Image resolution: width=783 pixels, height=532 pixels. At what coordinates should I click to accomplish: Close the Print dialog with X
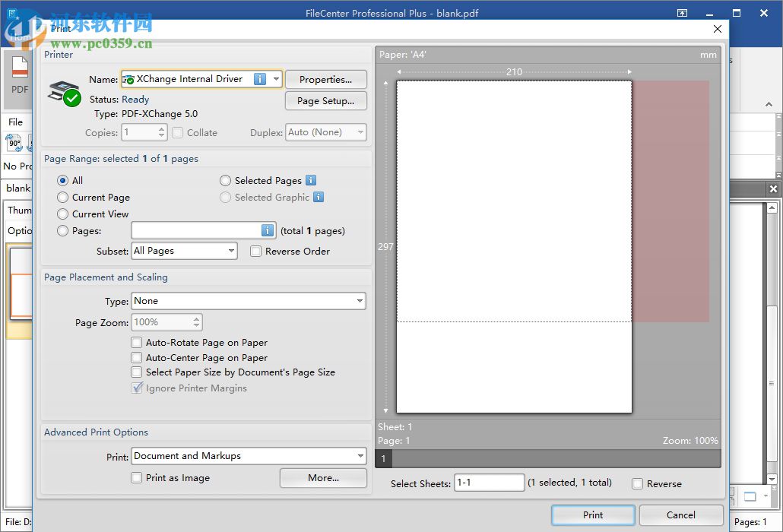(x=718, y=29)
